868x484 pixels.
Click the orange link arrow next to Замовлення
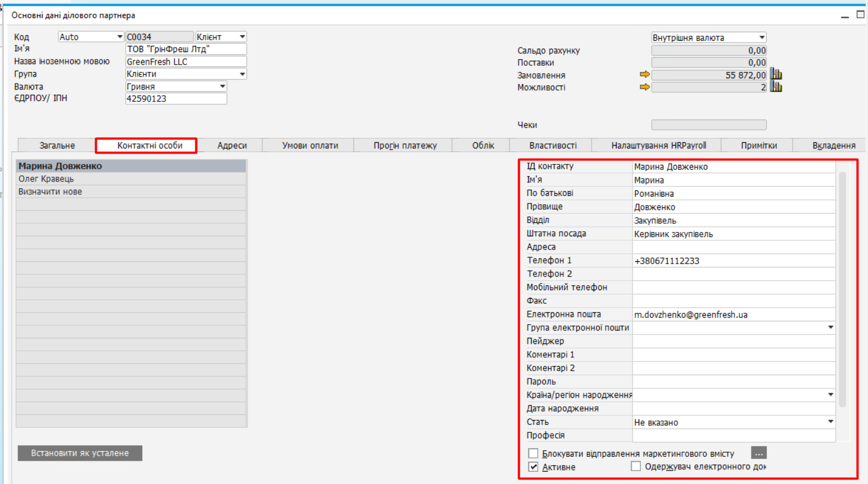coord(644,75)
